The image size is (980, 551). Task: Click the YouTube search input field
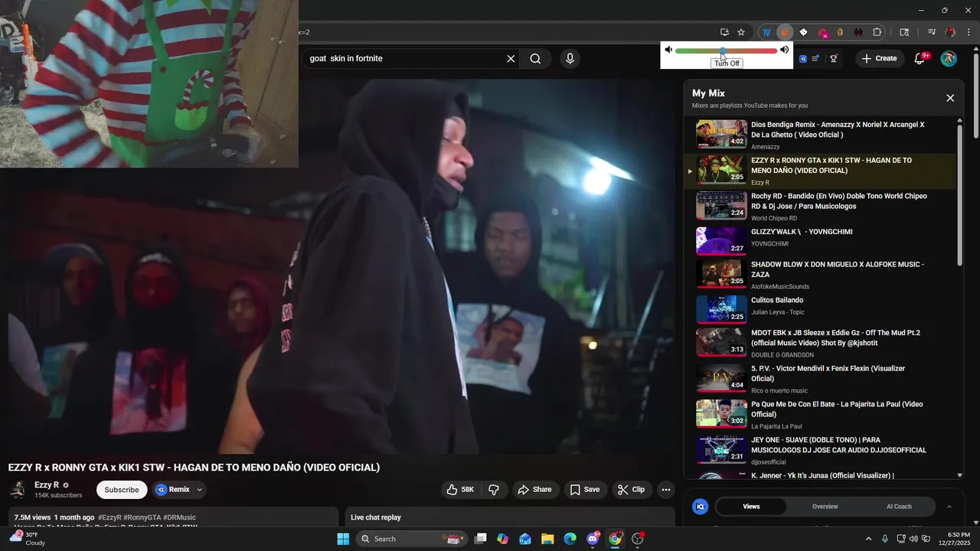[404, 59]
